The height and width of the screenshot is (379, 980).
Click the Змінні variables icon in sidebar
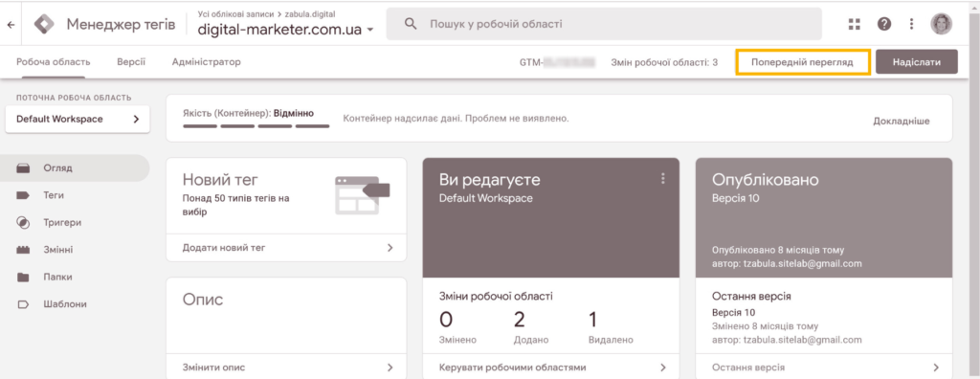[x=23, y=250]
